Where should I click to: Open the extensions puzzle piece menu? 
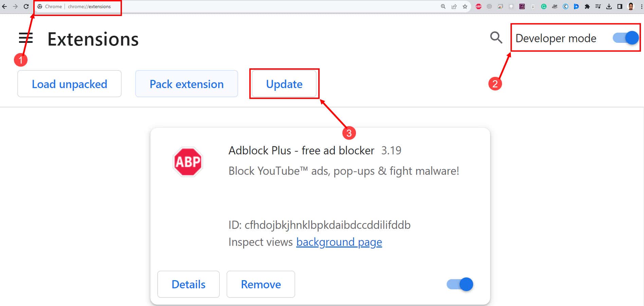click(587, 6)
